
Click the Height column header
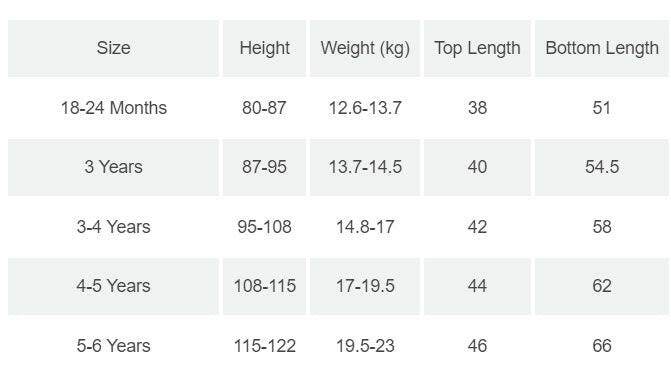pos(264,48)
